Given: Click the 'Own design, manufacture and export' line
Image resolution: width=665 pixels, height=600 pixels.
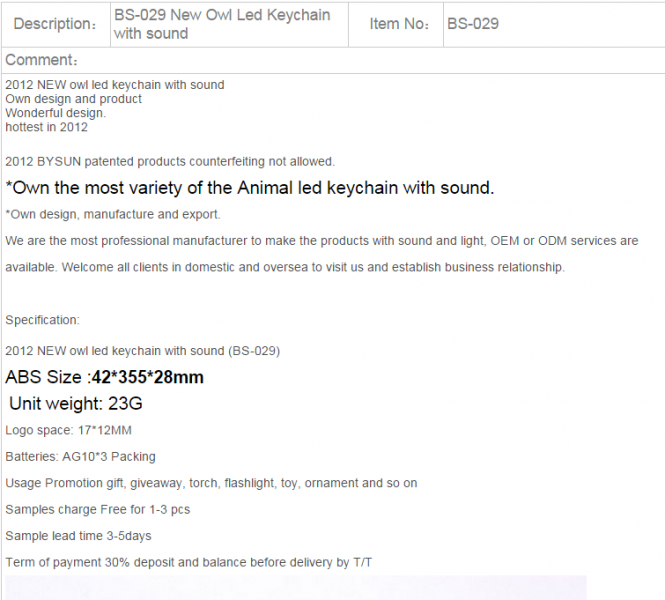Looking at the screenshot, I should coord(112,214).
